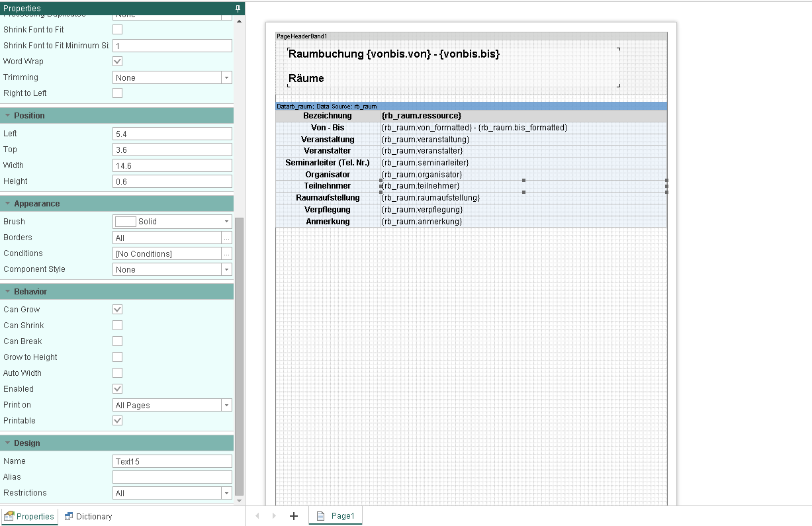This screenshot has height=526, width=812.
Task: Click the Width input field
Action: pyautogui.click(x=172, y=165)
